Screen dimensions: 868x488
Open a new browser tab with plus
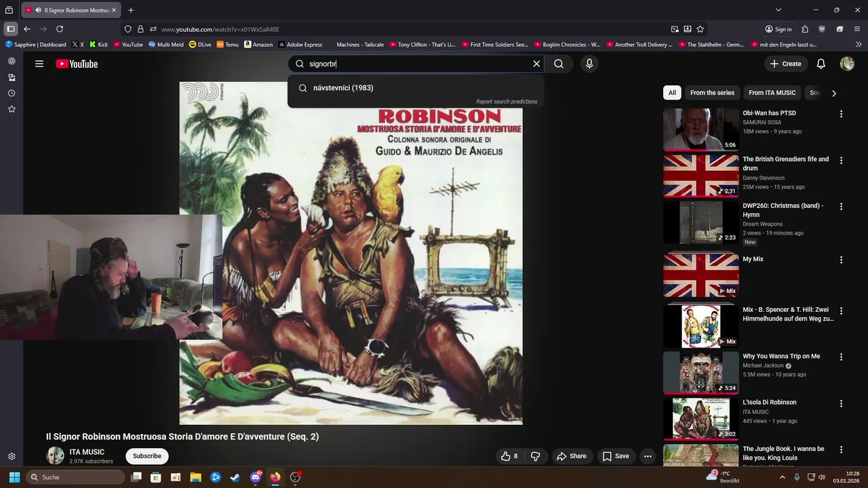coord(131,10)
